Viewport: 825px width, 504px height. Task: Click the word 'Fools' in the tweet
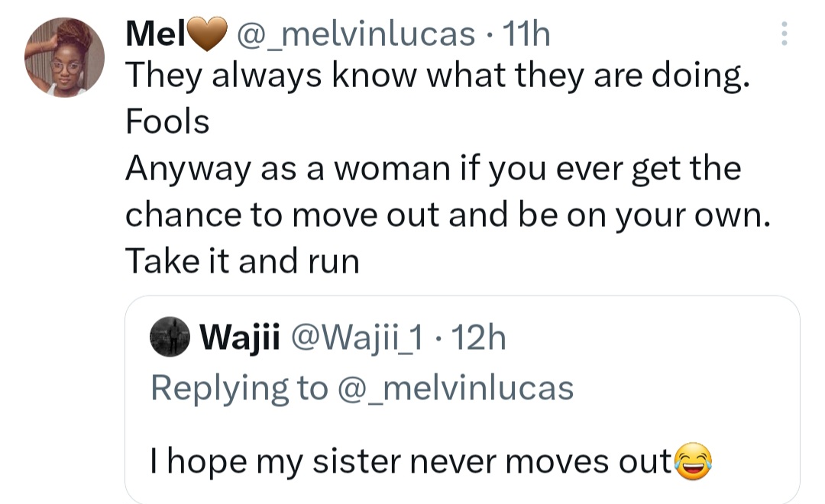167,122
